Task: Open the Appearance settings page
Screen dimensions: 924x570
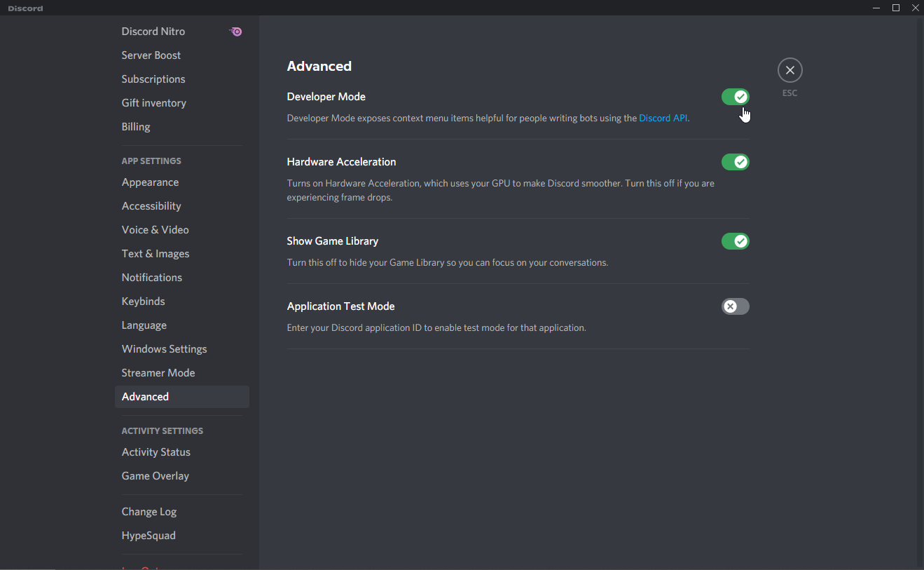Action: 150,182
